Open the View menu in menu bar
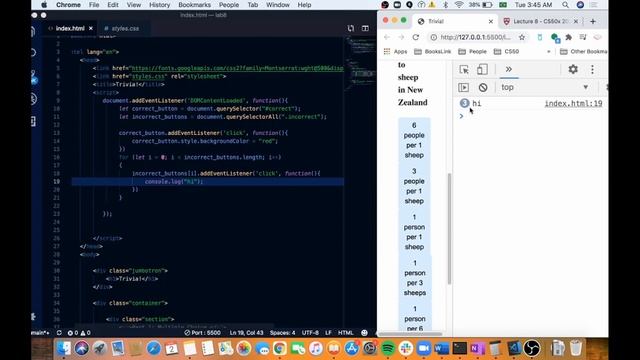Screen dimensions: 640x360 pyautogui.click(x=133, y=5)
